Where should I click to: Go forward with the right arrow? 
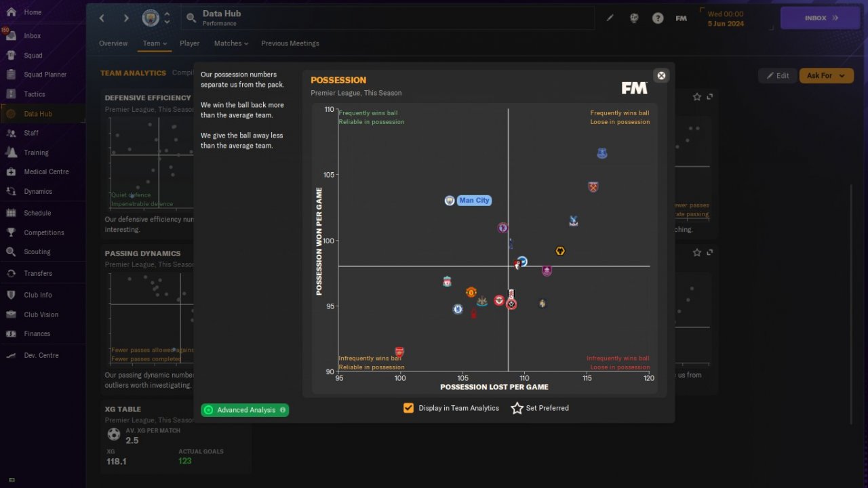point(125,18)
